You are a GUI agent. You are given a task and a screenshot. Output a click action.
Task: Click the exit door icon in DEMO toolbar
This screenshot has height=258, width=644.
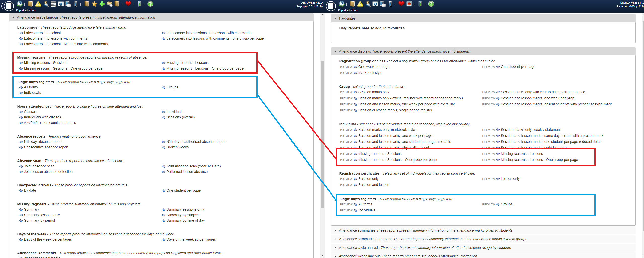139,4
